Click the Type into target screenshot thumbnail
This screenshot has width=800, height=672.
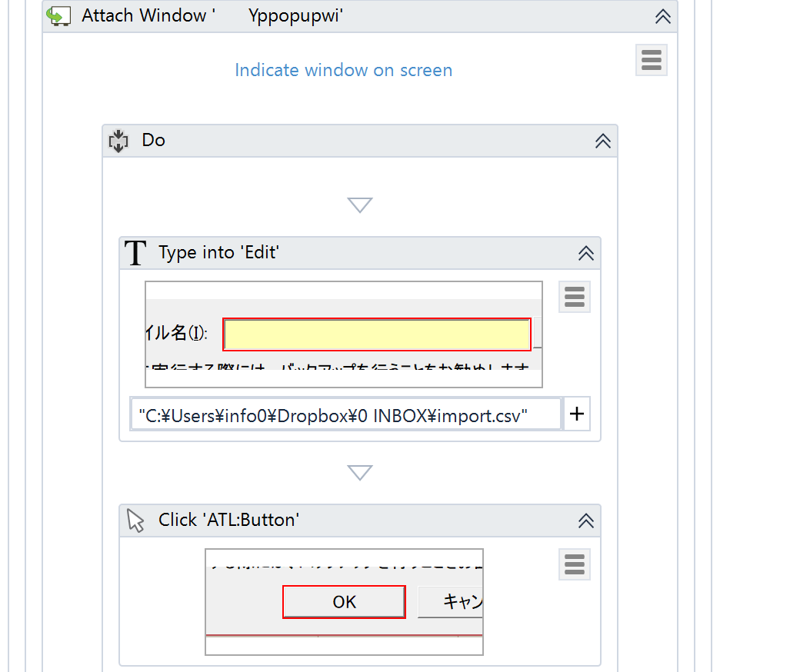click(344, 334)
